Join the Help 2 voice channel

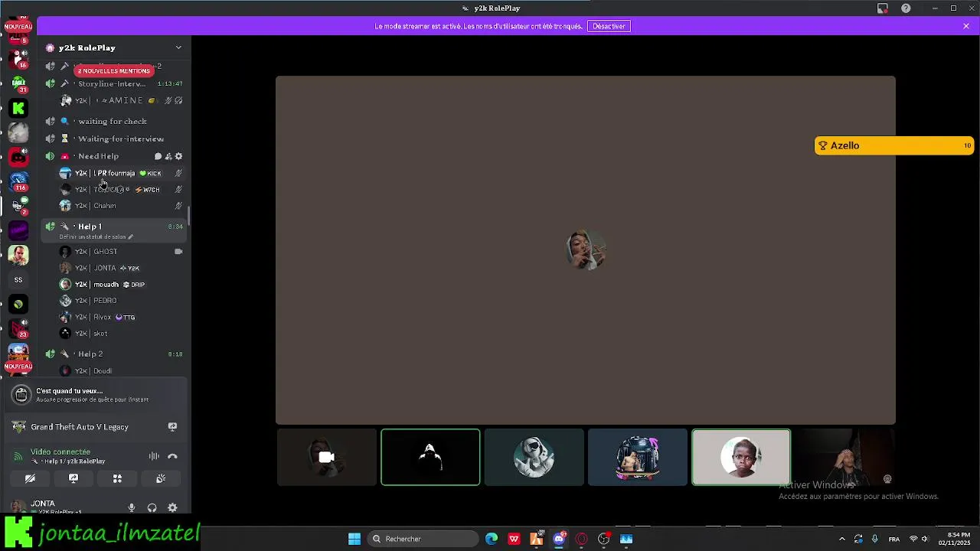tap(113, 354)
